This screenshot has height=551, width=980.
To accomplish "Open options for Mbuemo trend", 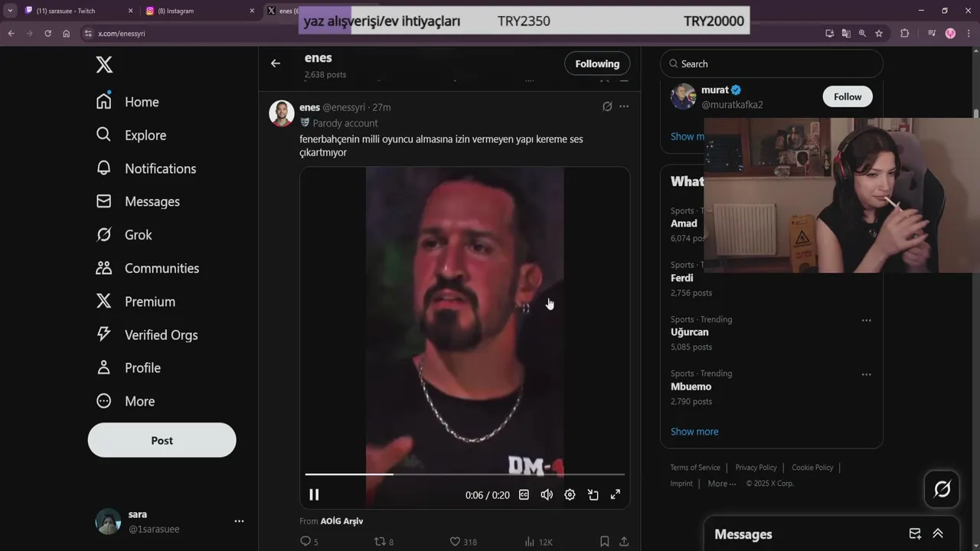I will [x=866, y=374].
